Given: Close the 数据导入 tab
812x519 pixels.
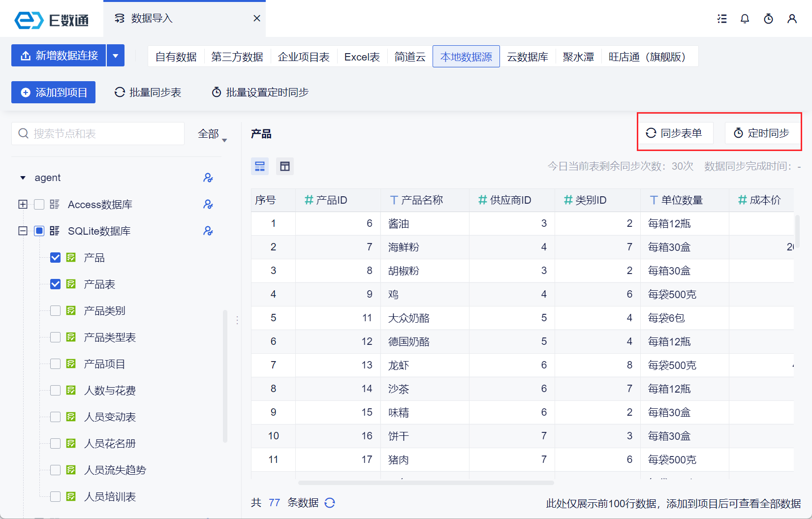Looking at the screenshot, I should [x=256, y=18].
